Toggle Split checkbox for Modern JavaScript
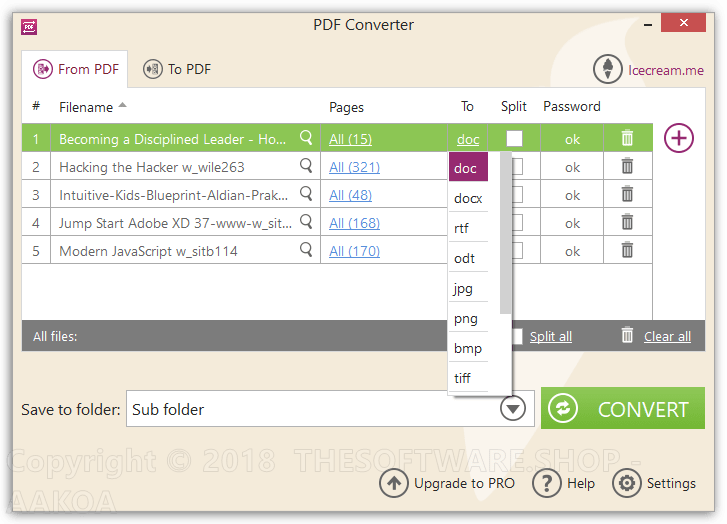The image size is (727, 524). (517, 250)
